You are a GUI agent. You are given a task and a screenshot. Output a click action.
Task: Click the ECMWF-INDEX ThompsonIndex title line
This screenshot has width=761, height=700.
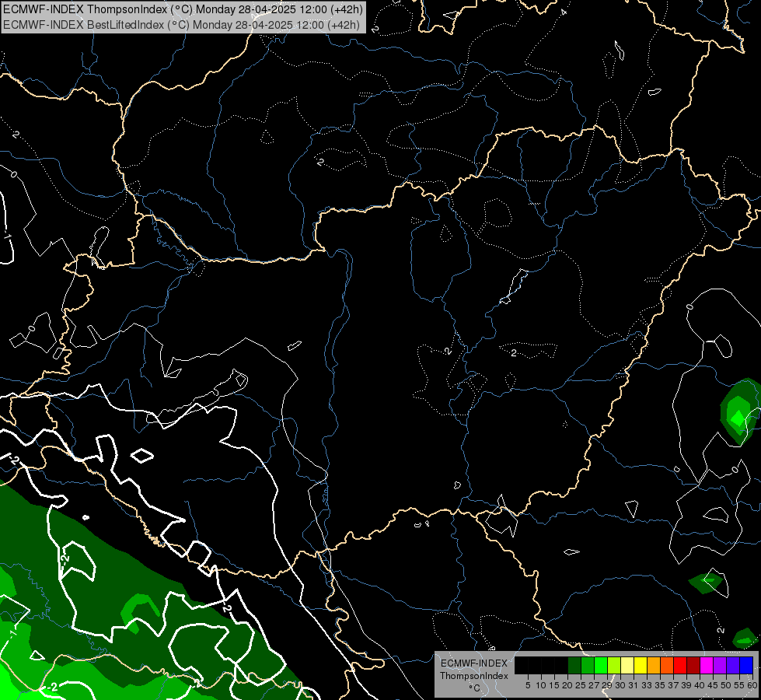point(183,9)
